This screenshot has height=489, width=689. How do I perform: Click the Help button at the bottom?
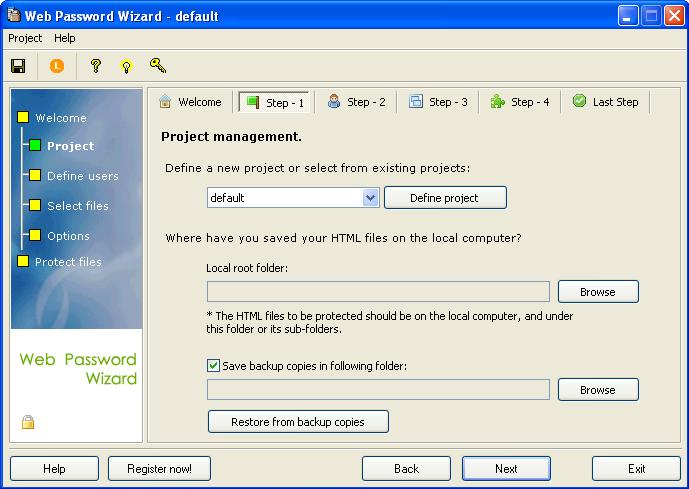tap(54, 469)
